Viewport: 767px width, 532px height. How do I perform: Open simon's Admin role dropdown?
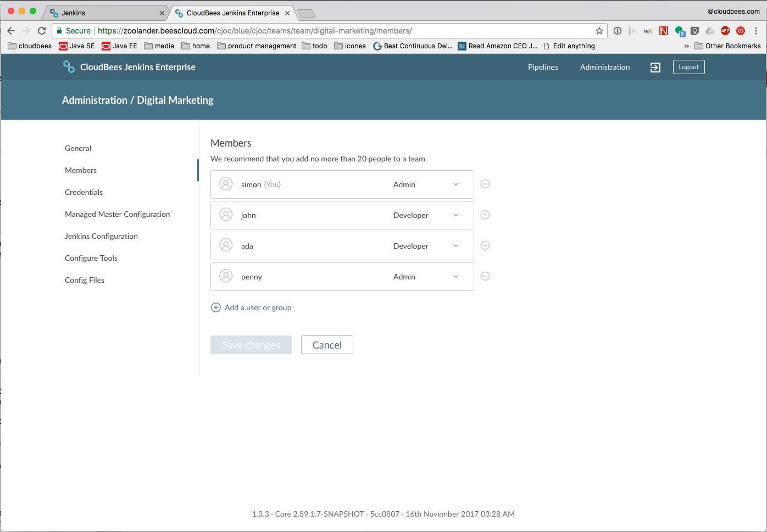pos(426,184)
